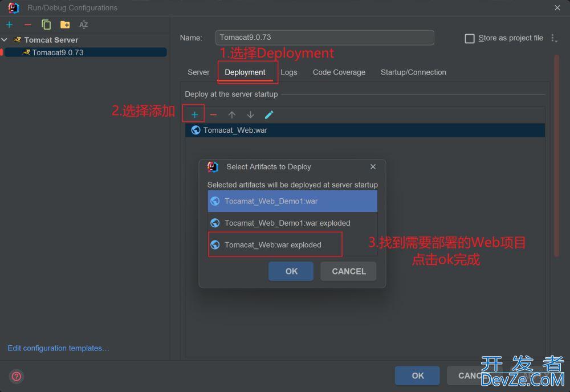Screen dimensions: 570x392
Task: Open help question mark icon
Action: [x=17, y=377]
